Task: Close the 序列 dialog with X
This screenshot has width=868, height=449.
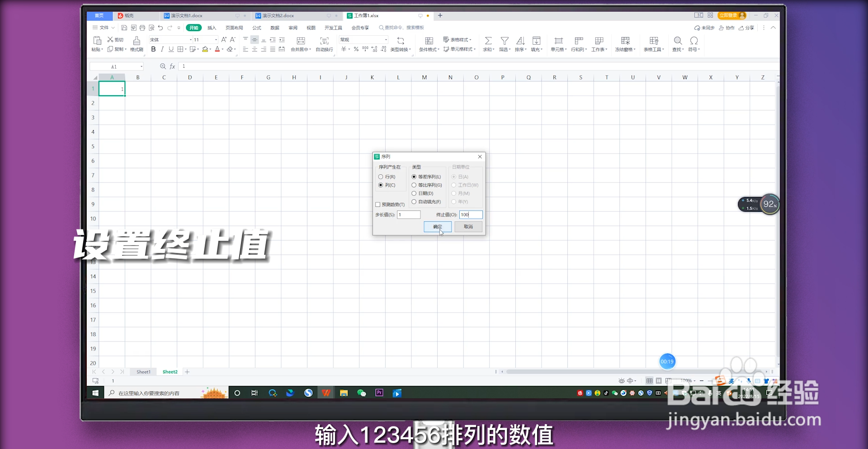Action: pos(480,157)
